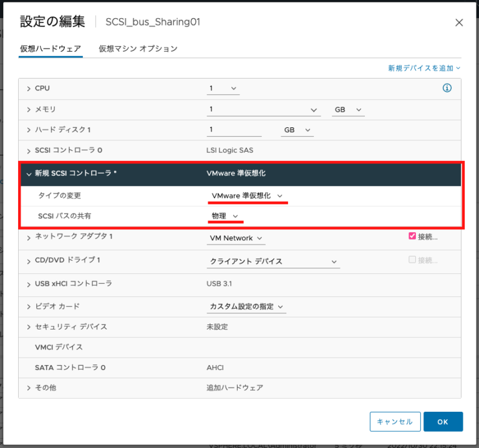Image resolution: width=479 pixels, height=448 pixels.
Task: Toggle network adapter 1 接続 checkbox
Action: point(412,236)
